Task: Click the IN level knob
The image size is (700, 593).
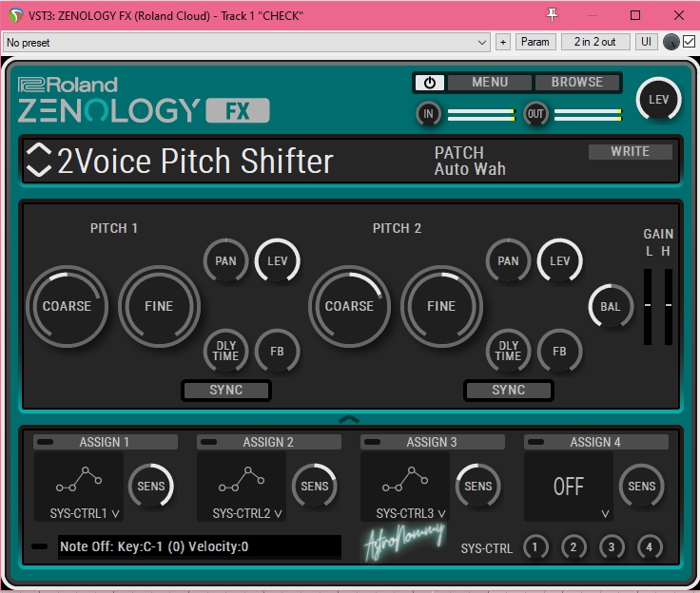Action: click(428, 114)
